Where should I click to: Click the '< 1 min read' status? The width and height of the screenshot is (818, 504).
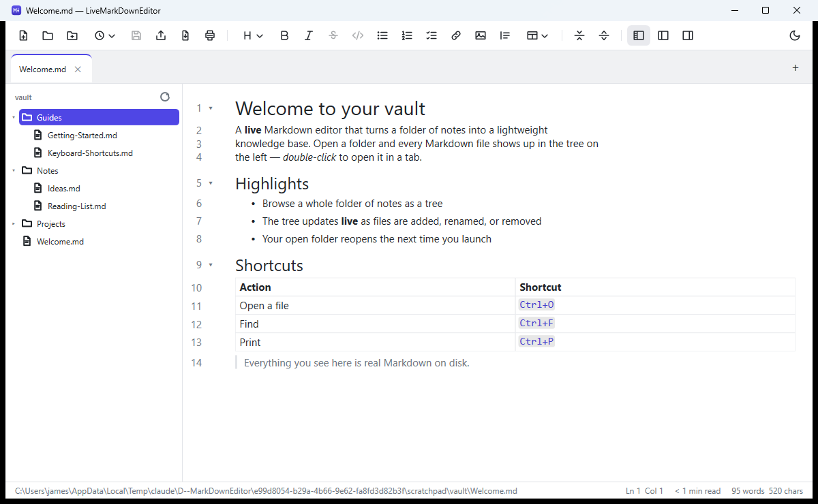tap(697, 491)
